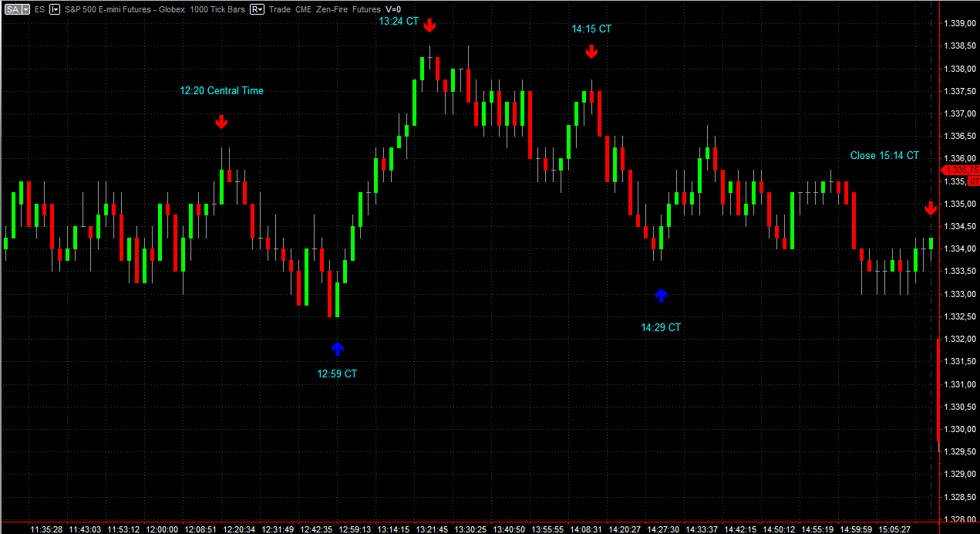
Task: Click the ES symbol label
Action: coord(39,9)
